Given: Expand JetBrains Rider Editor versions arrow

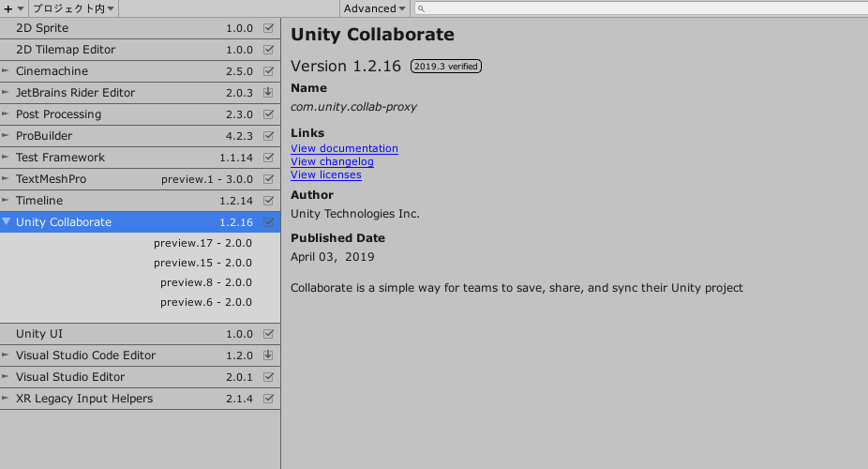Looking at the screenshot, I should point(6,92).
